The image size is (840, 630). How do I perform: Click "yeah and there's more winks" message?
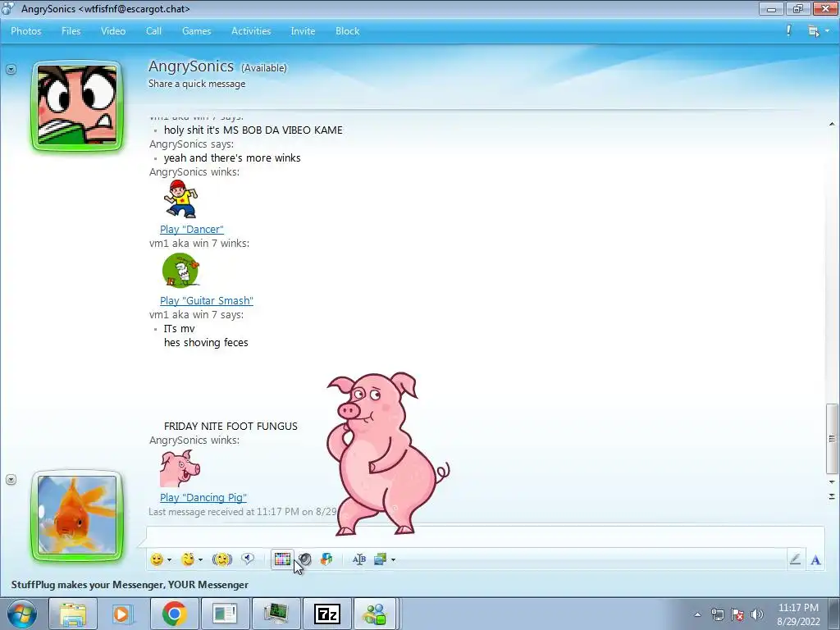(232, 158)
